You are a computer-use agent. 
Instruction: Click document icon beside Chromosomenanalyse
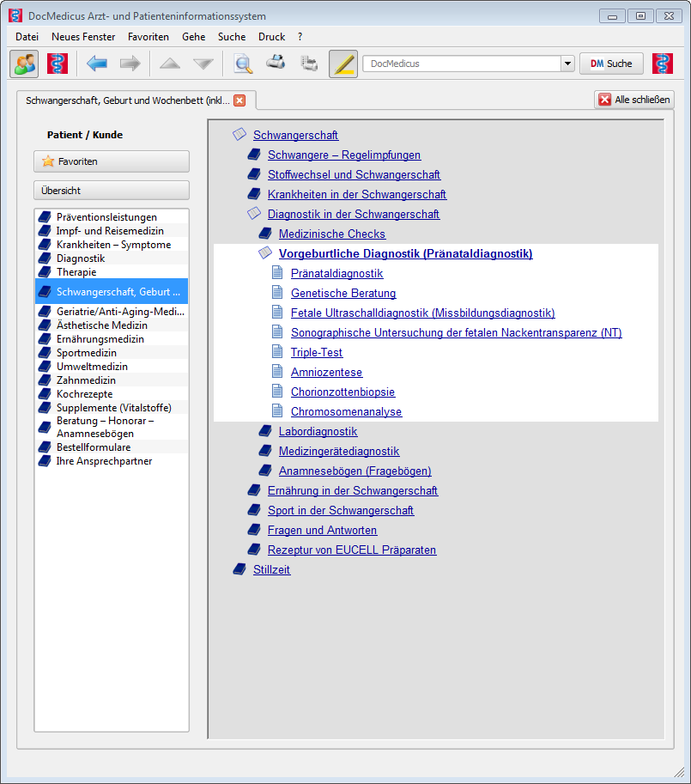[277, 410]
